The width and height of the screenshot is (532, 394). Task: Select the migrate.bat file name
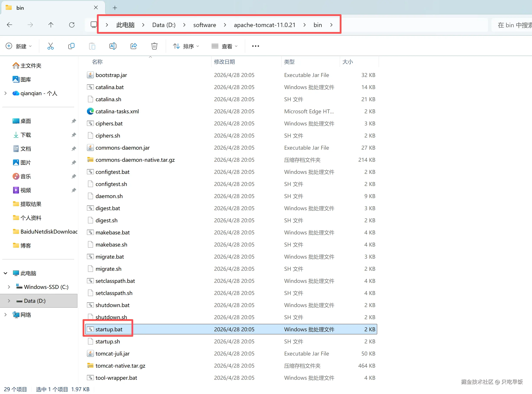click(x=110, y=257)
